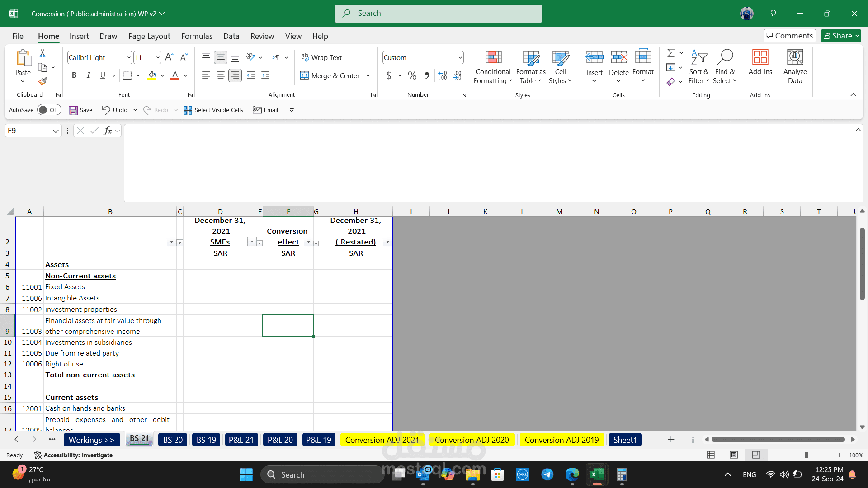Toggle the AutoSave switch
This screenshot has width=868, height=488.
(49, 110)
